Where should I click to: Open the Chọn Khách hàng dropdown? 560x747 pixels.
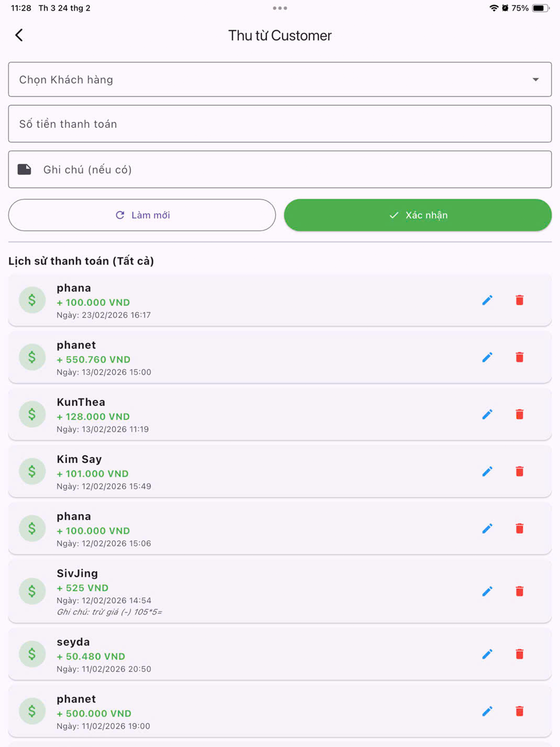point(280,79)
